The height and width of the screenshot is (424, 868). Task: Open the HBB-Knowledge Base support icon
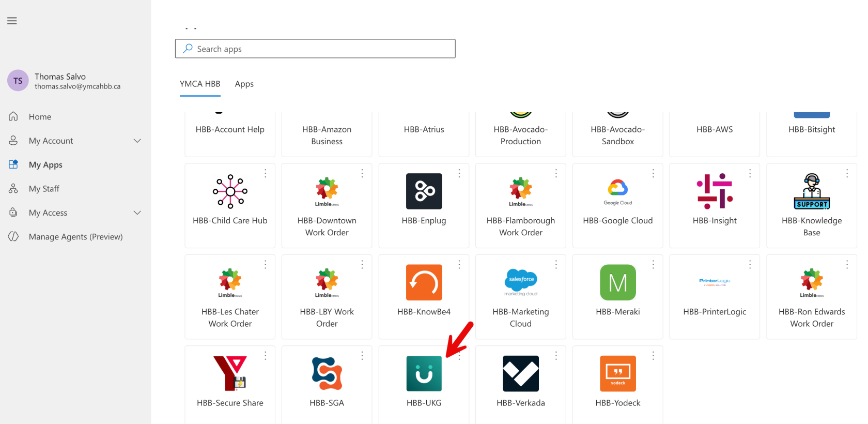pos(812,191)
